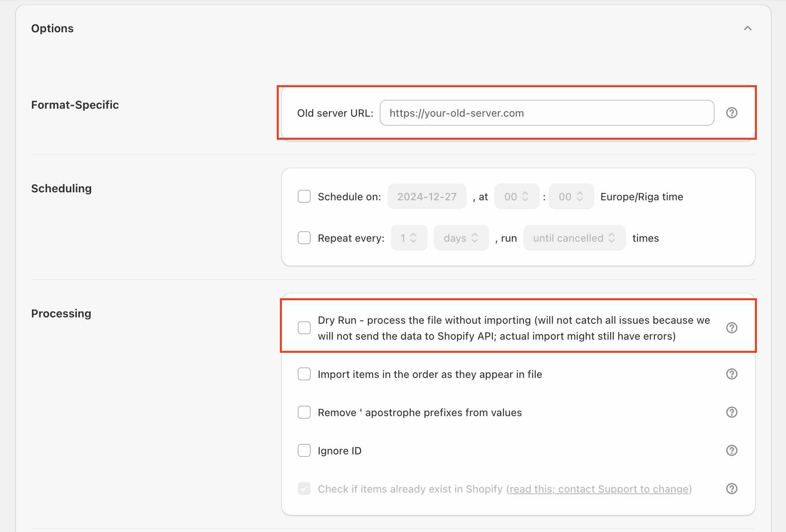Open the days interval unit dropdown
This screenshot has height=532, width=786.
pos(461,238)
